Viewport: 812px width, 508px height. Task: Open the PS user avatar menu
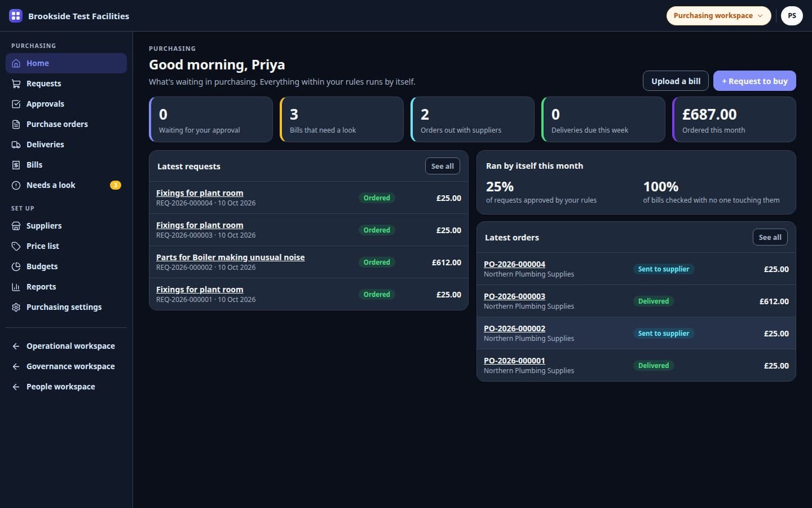pos(792,16)
